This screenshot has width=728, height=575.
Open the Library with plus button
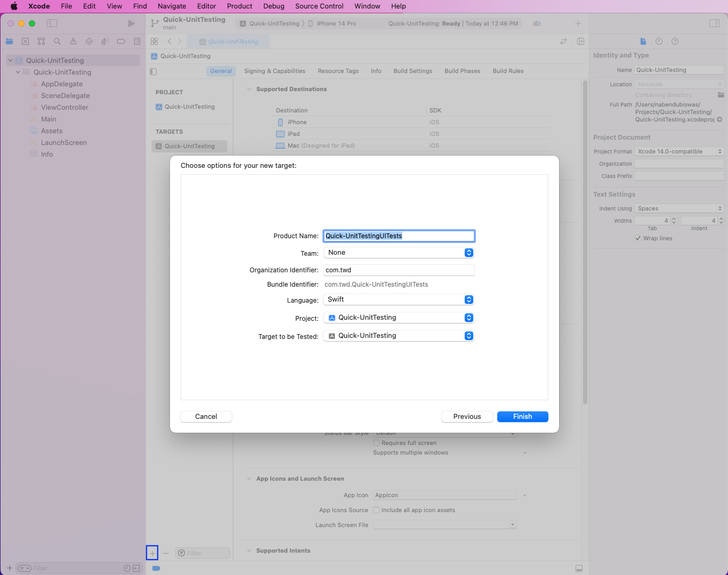[578, 23]
